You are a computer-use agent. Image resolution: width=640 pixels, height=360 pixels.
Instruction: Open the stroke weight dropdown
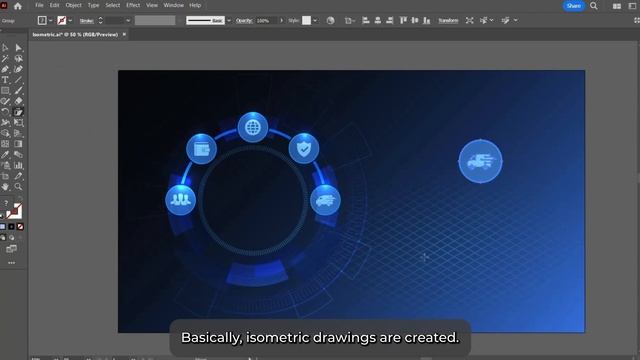click(128, 20)
